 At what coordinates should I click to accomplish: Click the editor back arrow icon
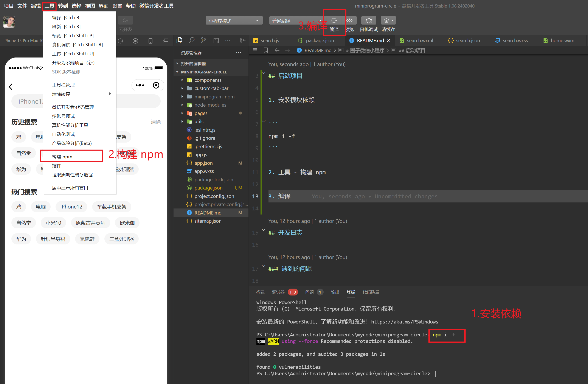pyautogui.click(x=277, y=50)
